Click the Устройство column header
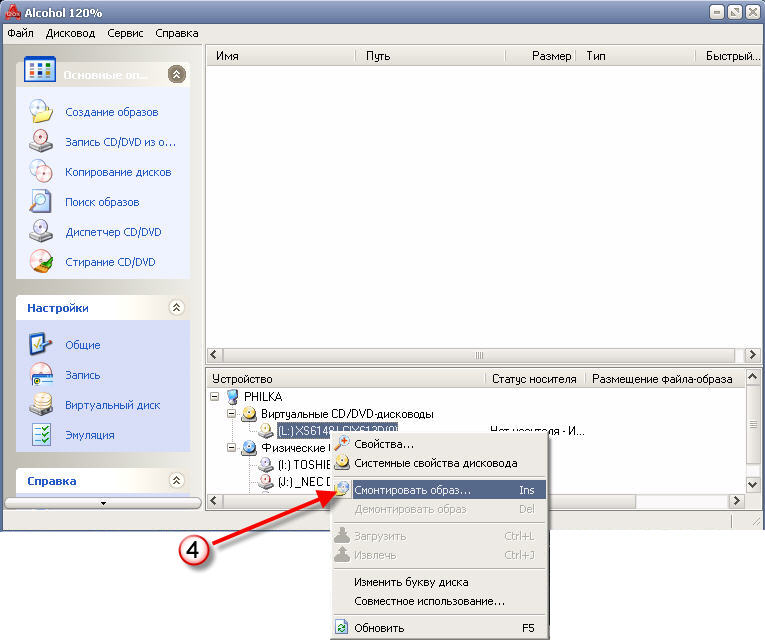Viewport: 765px width, 640px height. (346, 379)
